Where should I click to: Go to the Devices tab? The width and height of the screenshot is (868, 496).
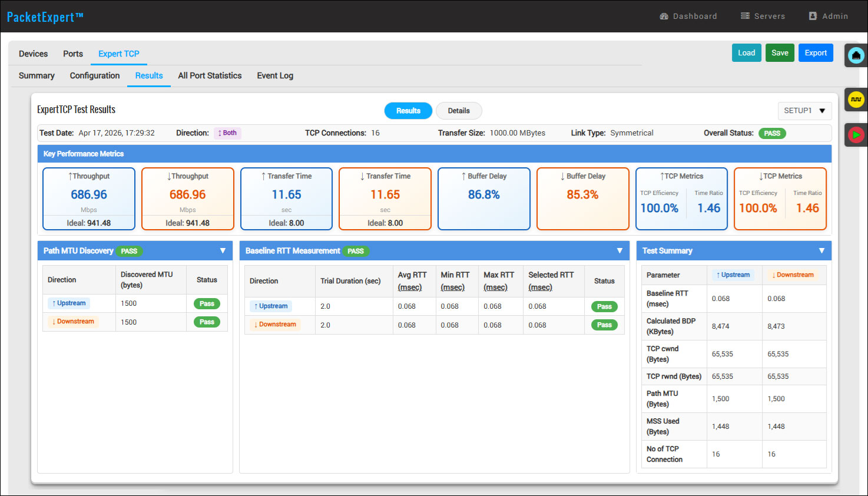pyautogui.click(x=33, y=54)
